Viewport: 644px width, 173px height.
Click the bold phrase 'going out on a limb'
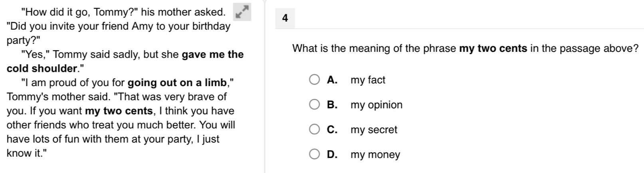pyautogui.click(x=177, y=83)
